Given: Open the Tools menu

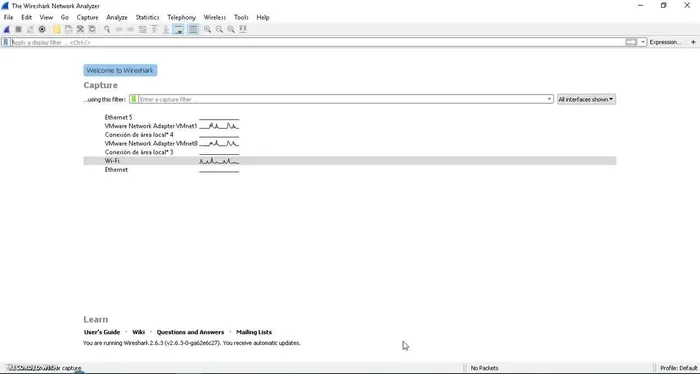Looking at the screenshot, I should (241, 17).
